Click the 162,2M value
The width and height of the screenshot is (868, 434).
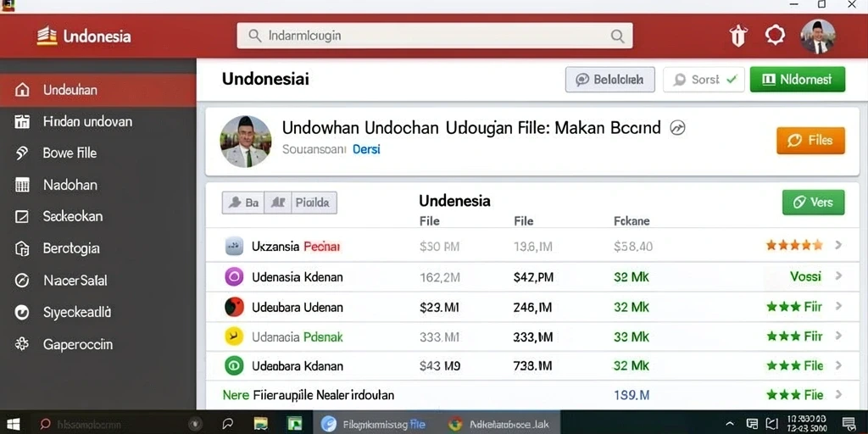[440, 277]
